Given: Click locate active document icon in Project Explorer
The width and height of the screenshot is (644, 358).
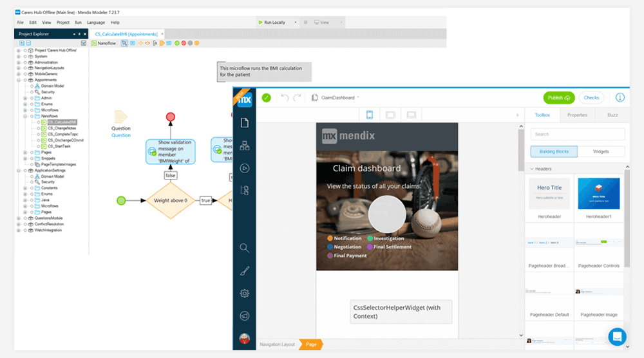Looking at the screenshot, I should click(83, 42).
